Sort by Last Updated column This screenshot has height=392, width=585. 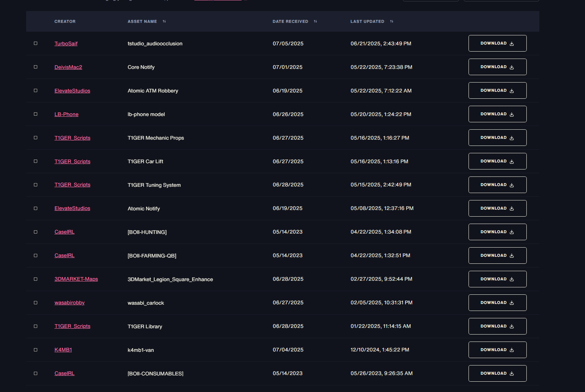click(x=392, y=21)
